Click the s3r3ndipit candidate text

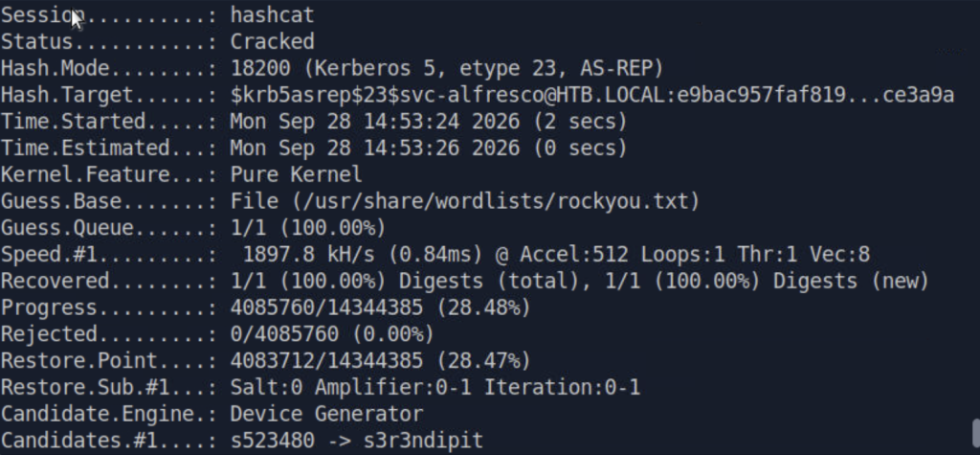[422, 441]
